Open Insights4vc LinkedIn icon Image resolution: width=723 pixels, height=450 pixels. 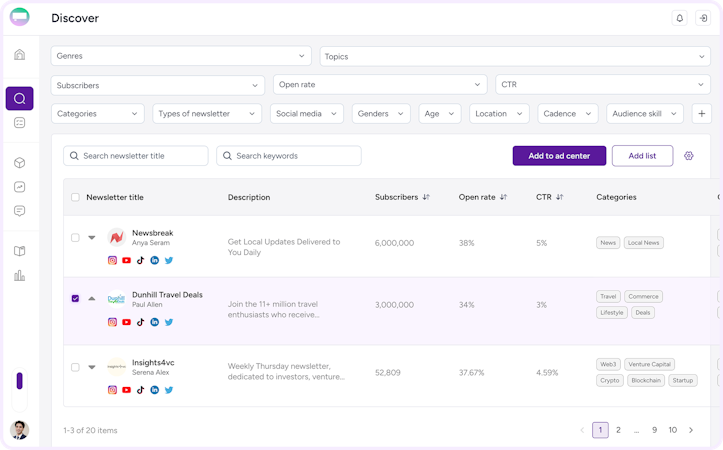(x=155, y=390)
